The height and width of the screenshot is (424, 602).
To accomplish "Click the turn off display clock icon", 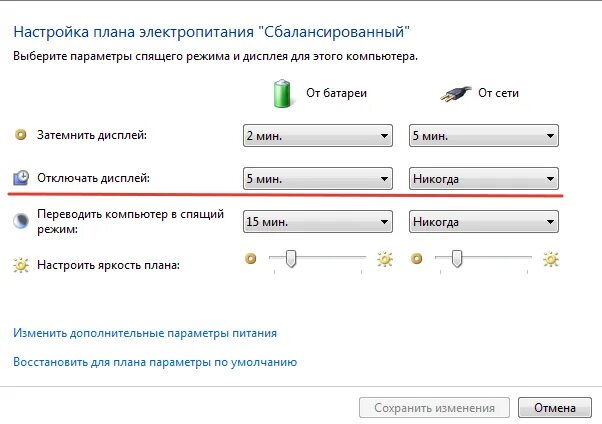I will [x=22, y=178].
